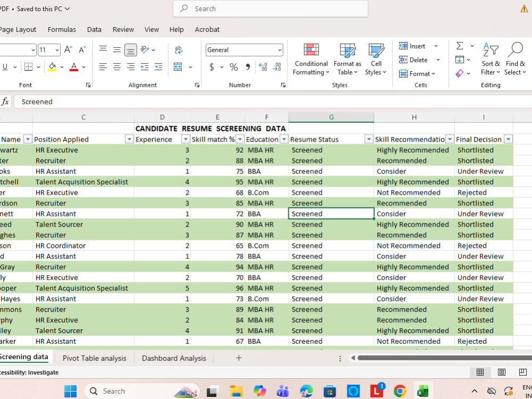Open fill color dropdown arrow
The height and width of the screenshot is (399, 532).
coord(62,67)
